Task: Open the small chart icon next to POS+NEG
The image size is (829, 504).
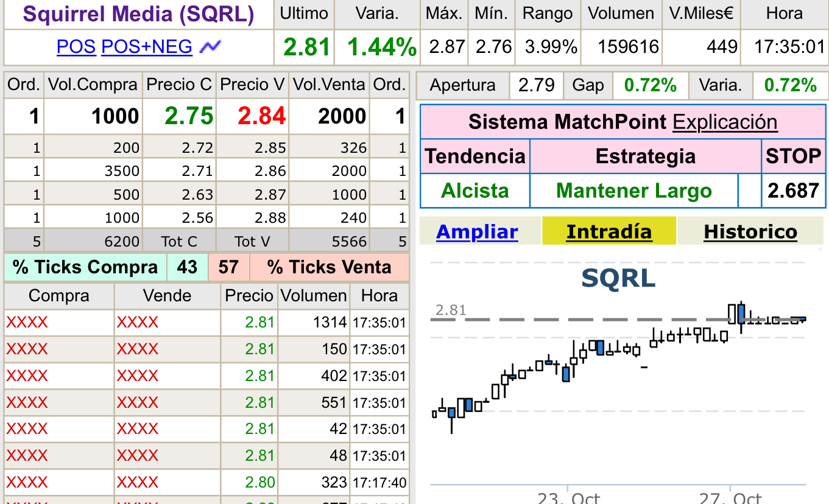Action: (211, 46)
